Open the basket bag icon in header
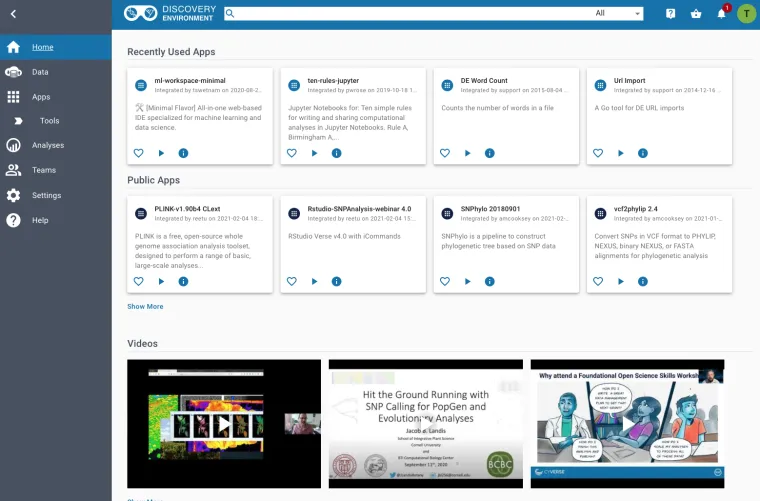Screen dimensions: 760x501 [696, 14]
